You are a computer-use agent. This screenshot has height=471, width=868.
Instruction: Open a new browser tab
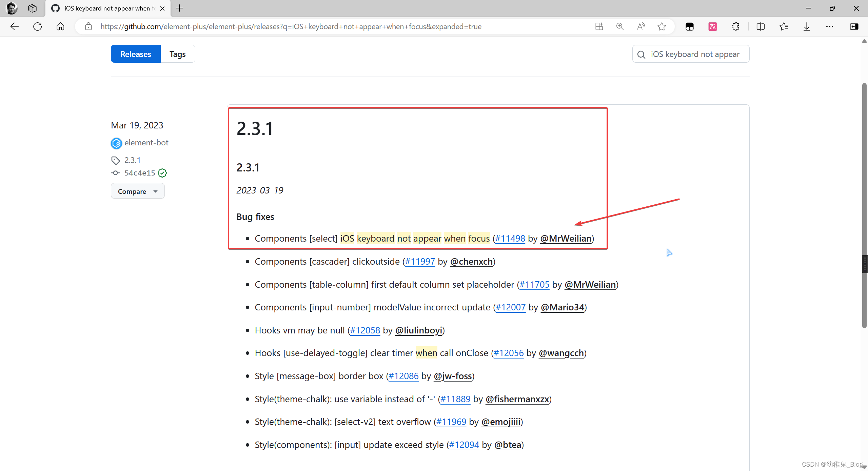click(x=180, y=8)
